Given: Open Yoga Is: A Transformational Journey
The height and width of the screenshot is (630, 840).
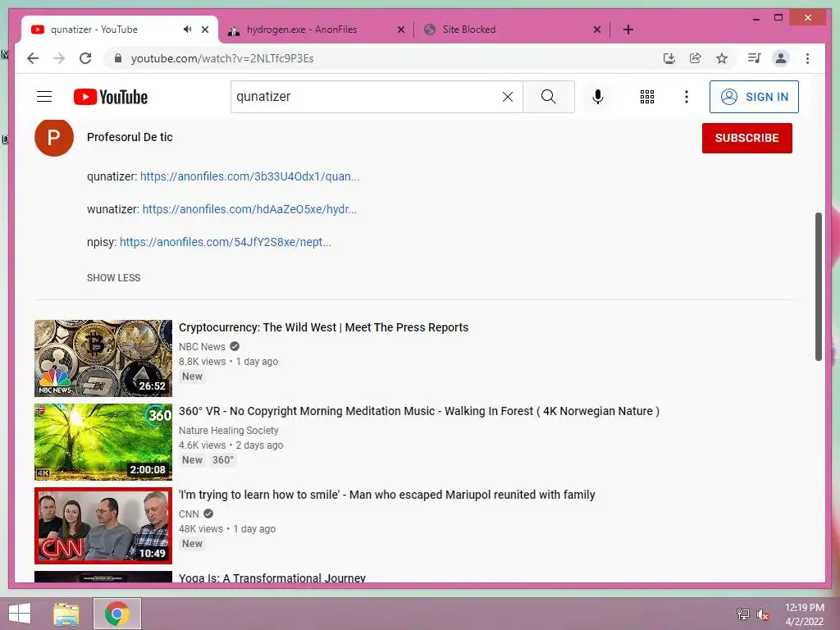Looking at the screenshot, I should click(272, 577).
